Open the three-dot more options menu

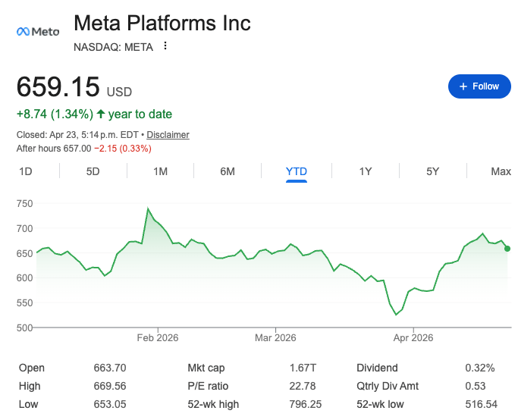[165, 46]
